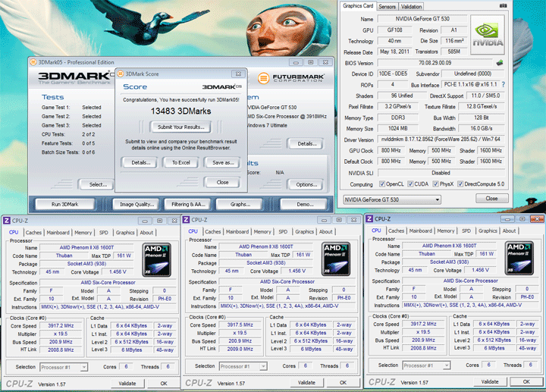The image size is (546, 392).
Task: Click Details in the 3DMark Score dialog
Action: pyautogui.click(x=141, y=162)
